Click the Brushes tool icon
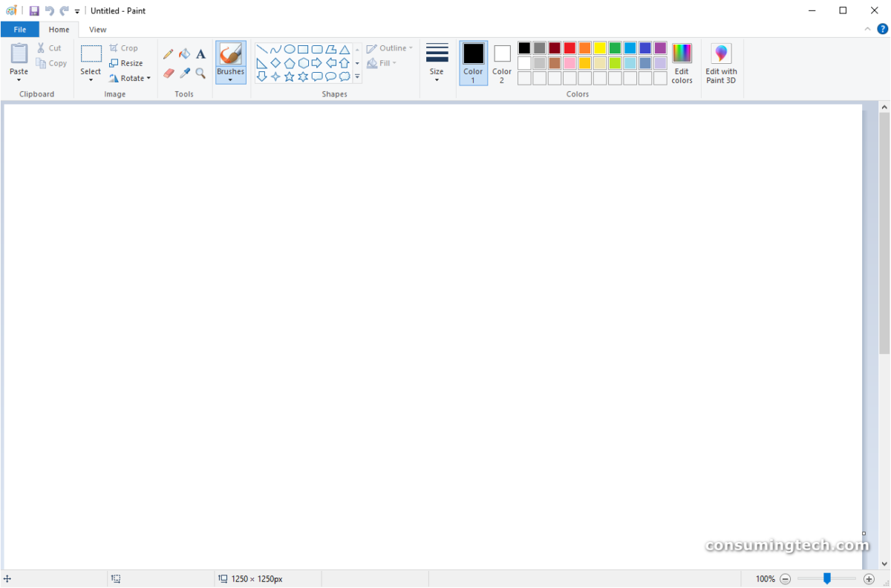Image resolution: width=891 pixels, height=588 pixels. click(231, 54)
